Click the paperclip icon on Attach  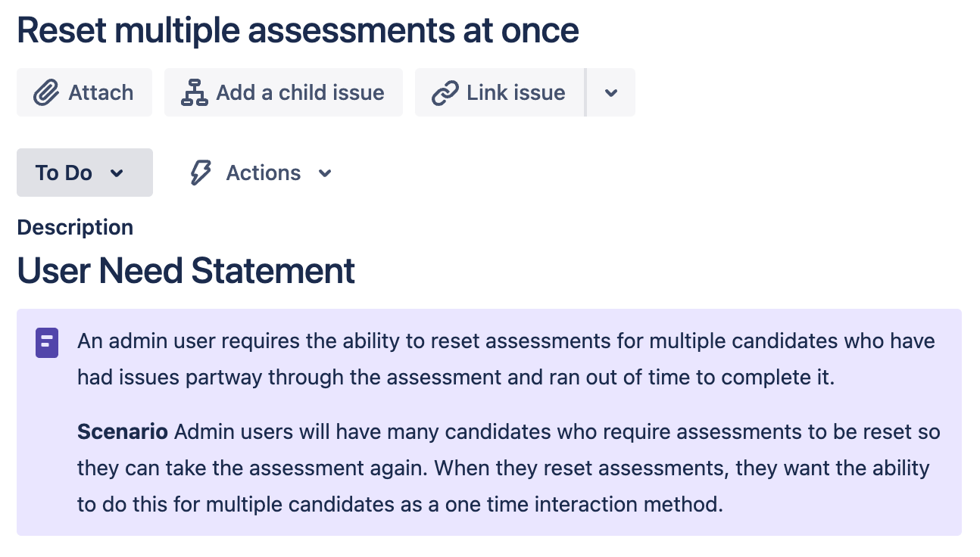(x=46, y=93)
